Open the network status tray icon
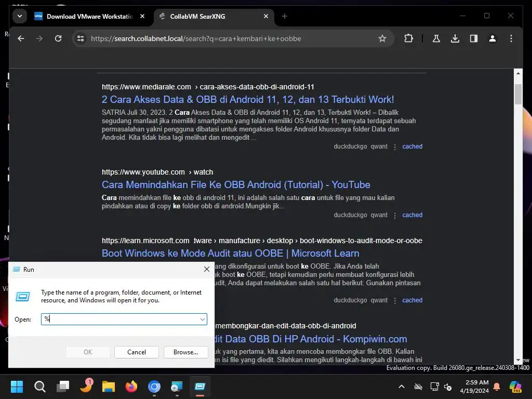Viewport: 532px width, 399px height. click(x=434, y=387)
